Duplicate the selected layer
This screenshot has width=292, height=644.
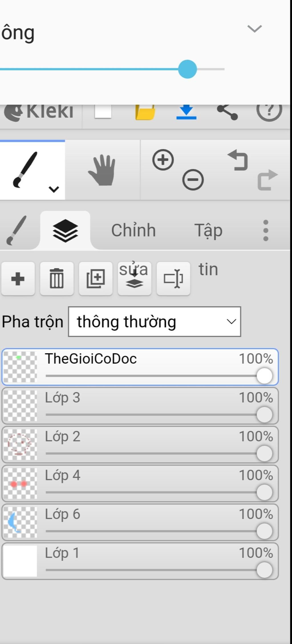[96, 278]
